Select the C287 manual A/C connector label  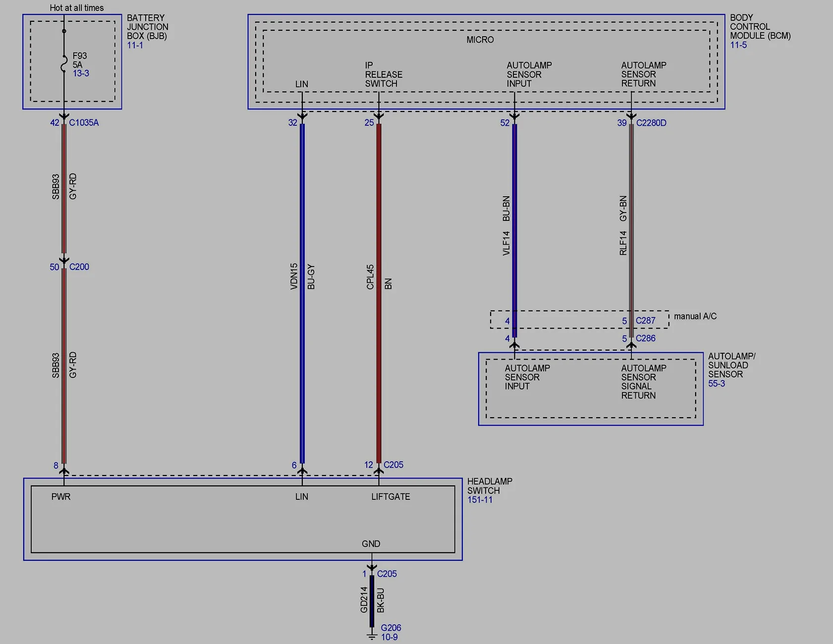pos(645,321)
